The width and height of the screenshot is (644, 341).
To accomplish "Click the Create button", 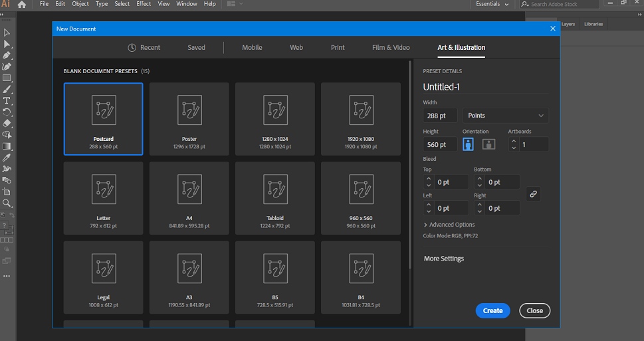I will pyautogui.click(x=493, y=310).
